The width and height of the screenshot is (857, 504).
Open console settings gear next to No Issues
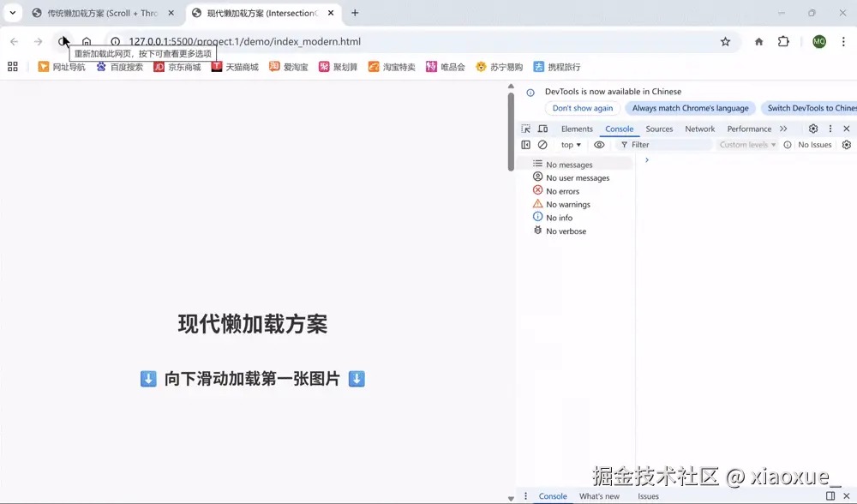[x=847, y=145]
